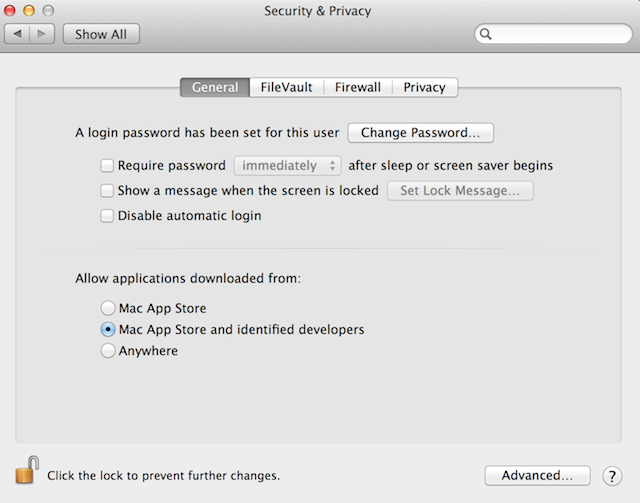Switch to the FileVault tab
The width and height of the screenshot is (640, 503).
point(286,87)
